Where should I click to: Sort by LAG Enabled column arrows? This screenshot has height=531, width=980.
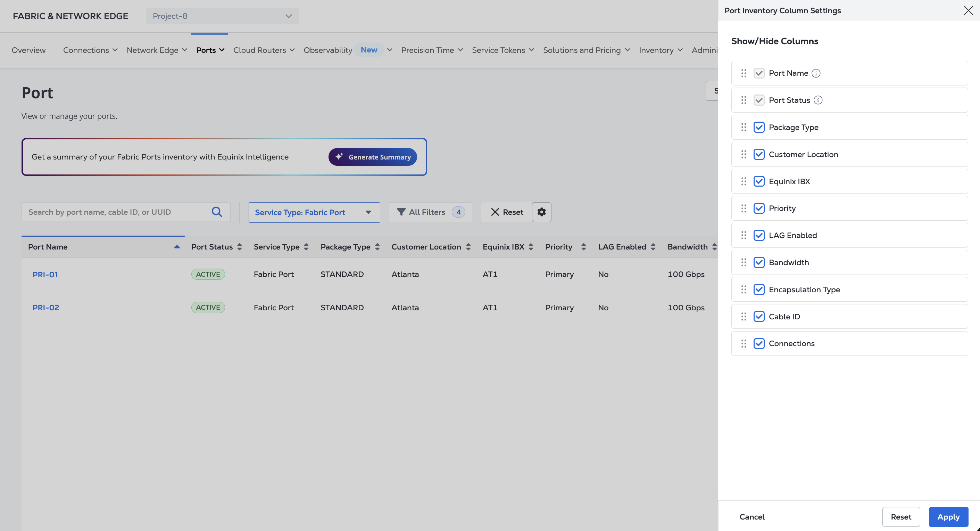(x=653, y=247)
